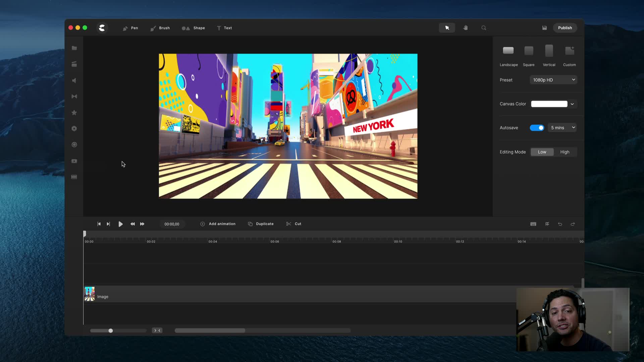The height and width of the screenshot is (362, 644).
Task: Select the Text tool
Action: pos(224,28)
